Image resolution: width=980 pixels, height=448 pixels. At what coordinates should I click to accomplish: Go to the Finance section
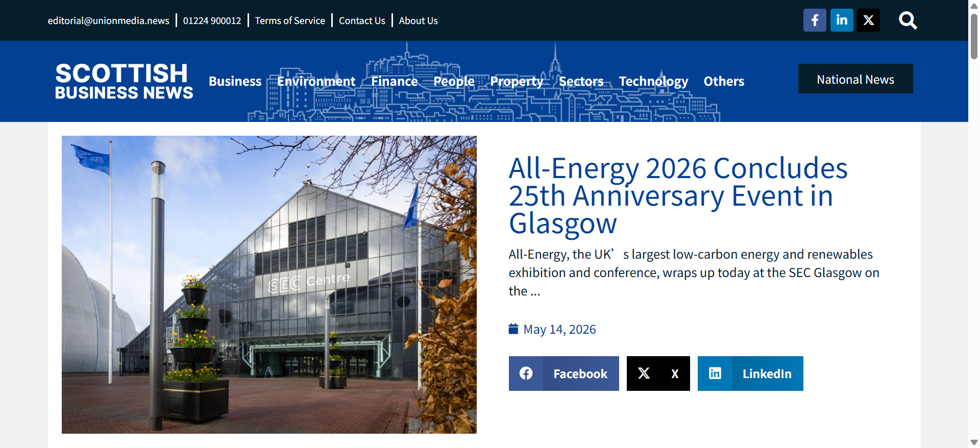tap(394, 81)
